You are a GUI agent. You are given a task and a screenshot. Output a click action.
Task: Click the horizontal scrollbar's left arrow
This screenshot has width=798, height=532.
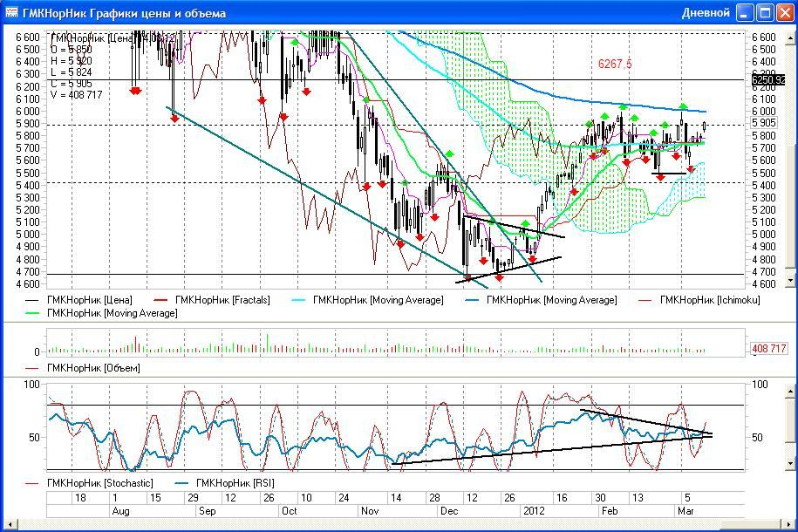coord(10,524)
